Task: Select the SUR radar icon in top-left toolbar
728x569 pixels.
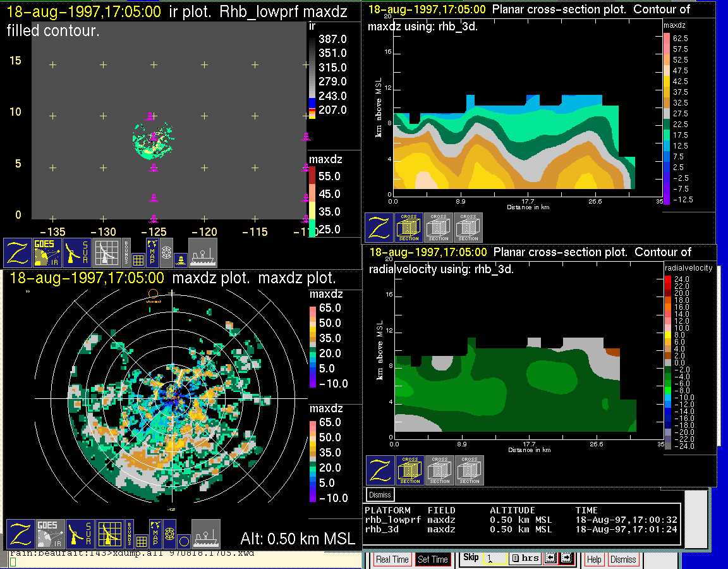Action: tap(78, 253)
